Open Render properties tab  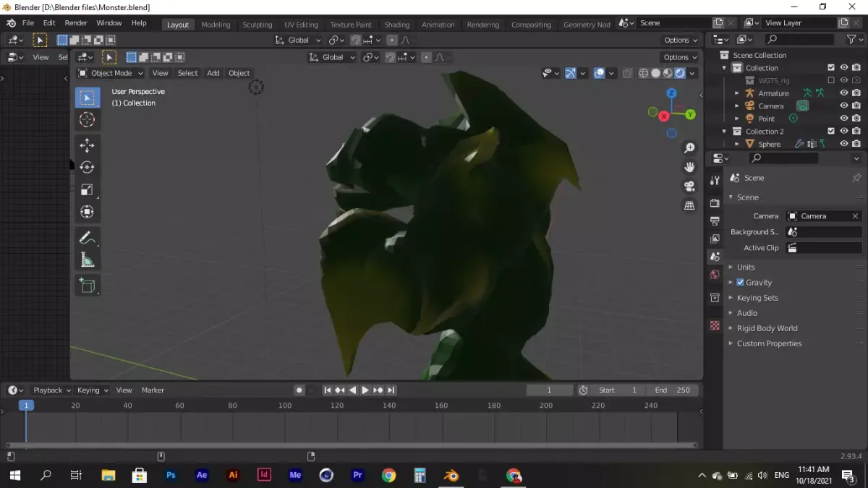click(715, 203)
